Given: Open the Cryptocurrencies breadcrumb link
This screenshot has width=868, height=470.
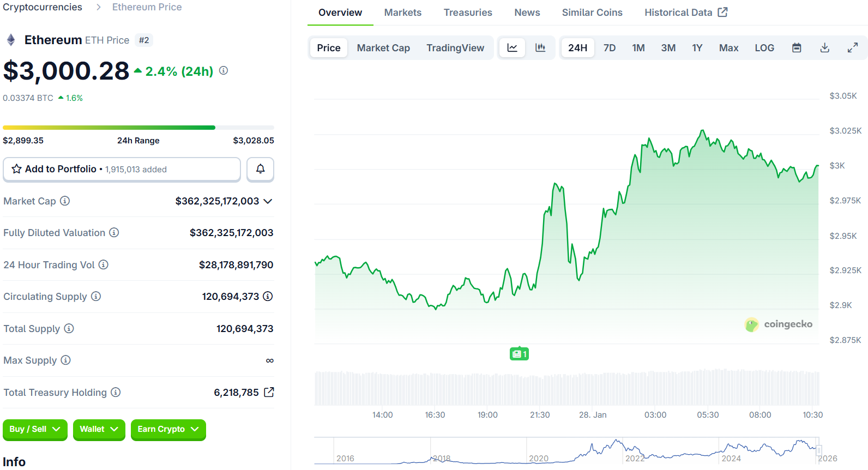Looking at the screenshot, I should [43, 7].
